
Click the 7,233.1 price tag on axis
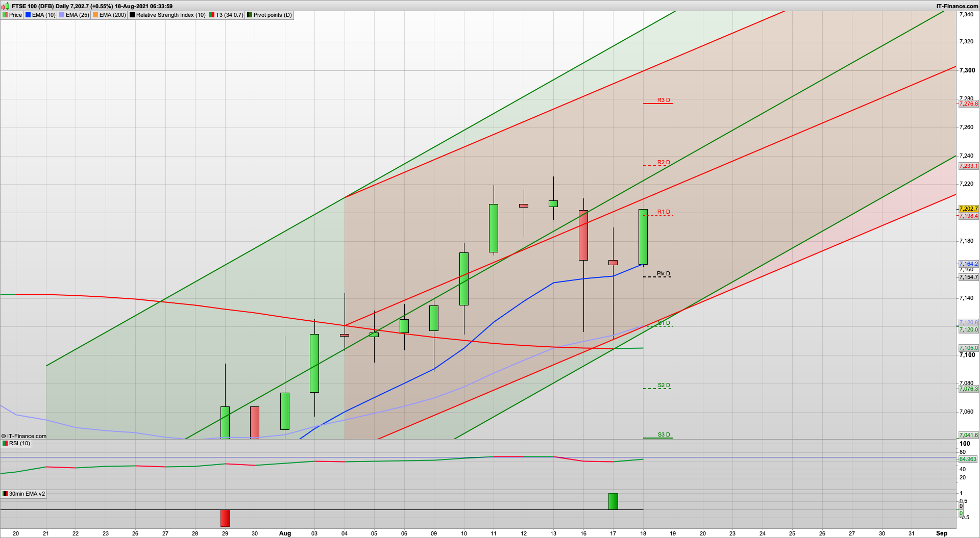click(x=968, y=166)
